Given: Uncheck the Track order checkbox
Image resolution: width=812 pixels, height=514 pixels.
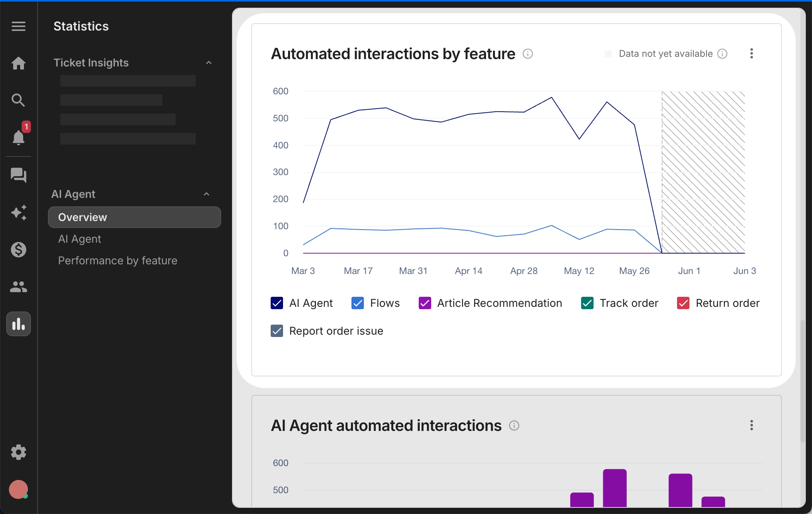Looking at the screenshot, I should click(x=587, y=303).
